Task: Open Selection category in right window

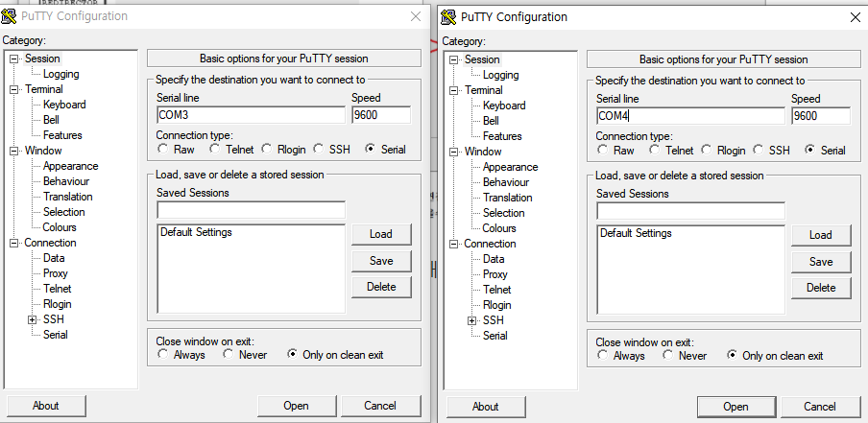Action: click(503, 213)
